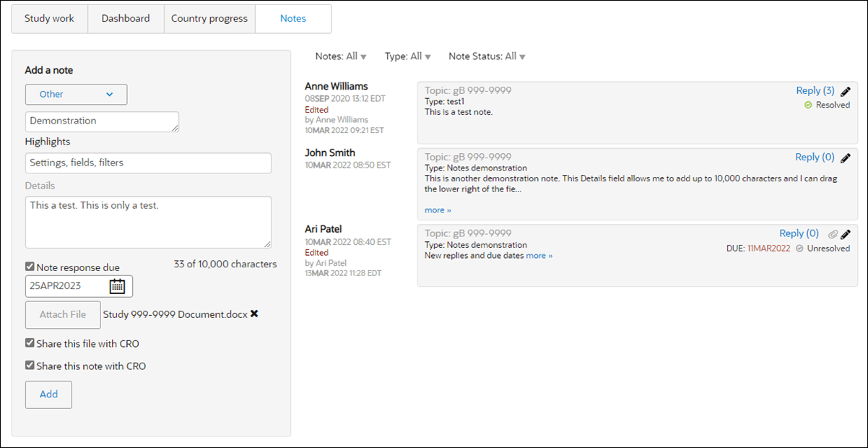Toggle Share this note with CRO
This screenshot has height=448, width=868.
pos(30,366)
